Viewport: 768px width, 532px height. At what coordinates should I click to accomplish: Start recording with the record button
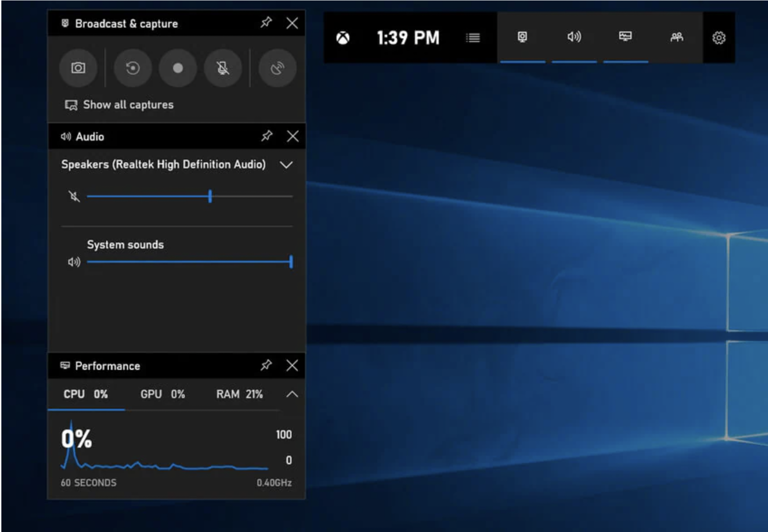click(x=178, y=68)
